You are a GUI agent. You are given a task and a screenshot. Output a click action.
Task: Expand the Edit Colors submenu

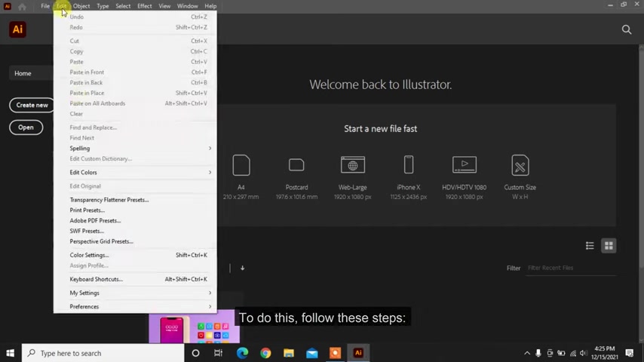pos(135,173)
